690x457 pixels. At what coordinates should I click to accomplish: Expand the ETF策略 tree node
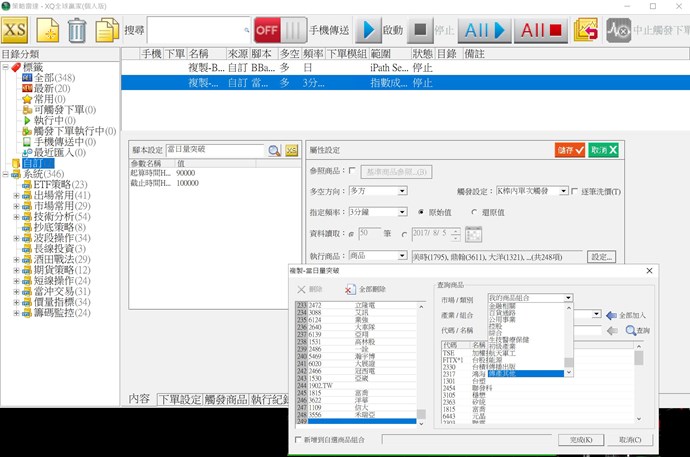(16, 185)
